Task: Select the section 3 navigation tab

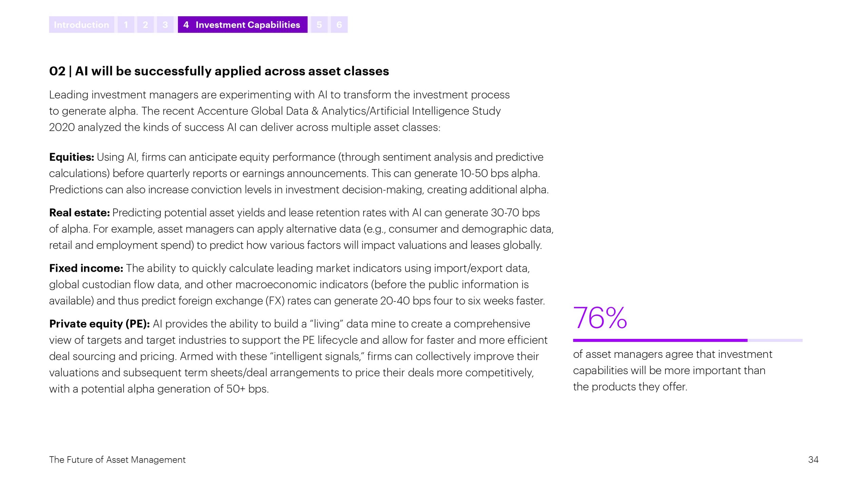Action: [165, 25]
